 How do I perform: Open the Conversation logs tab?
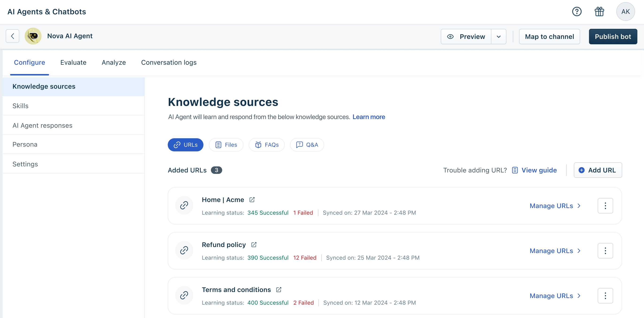click(169, 62)
